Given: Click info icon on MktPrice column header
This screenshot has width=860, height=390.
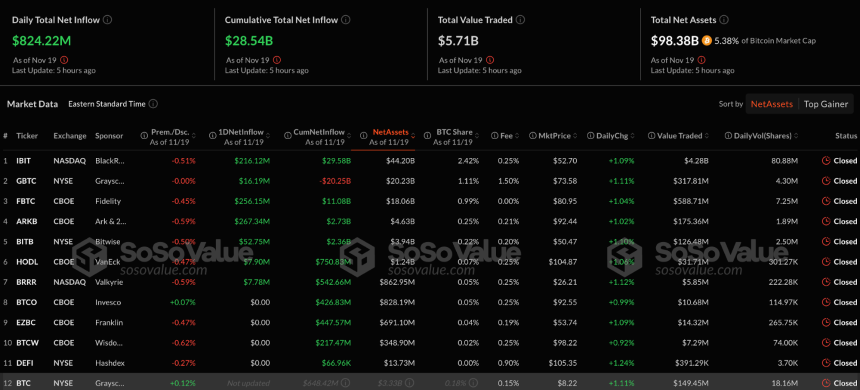Looking at the screenshot, I should (533, 135).
